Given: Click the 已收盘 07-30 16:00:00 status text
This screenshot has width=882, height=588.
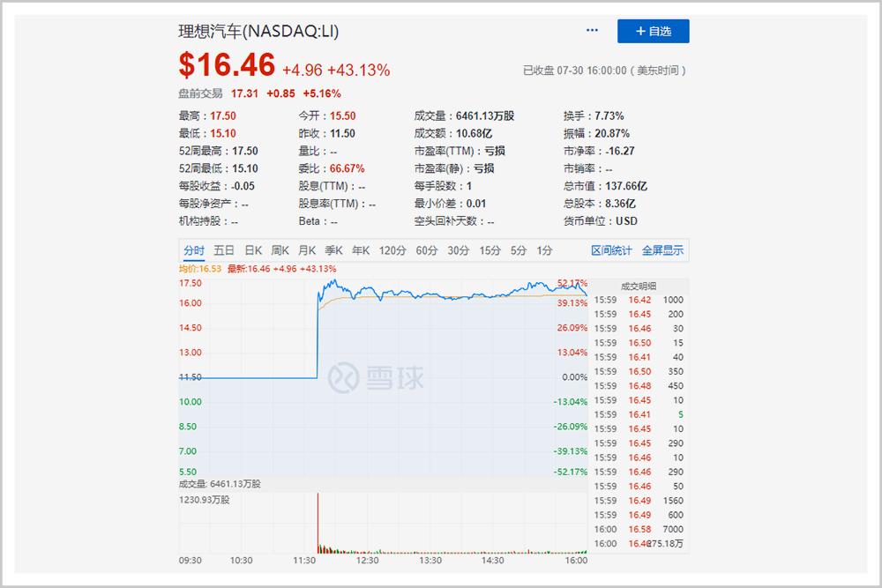Looking at the screenshot, I should coord(604,71).
